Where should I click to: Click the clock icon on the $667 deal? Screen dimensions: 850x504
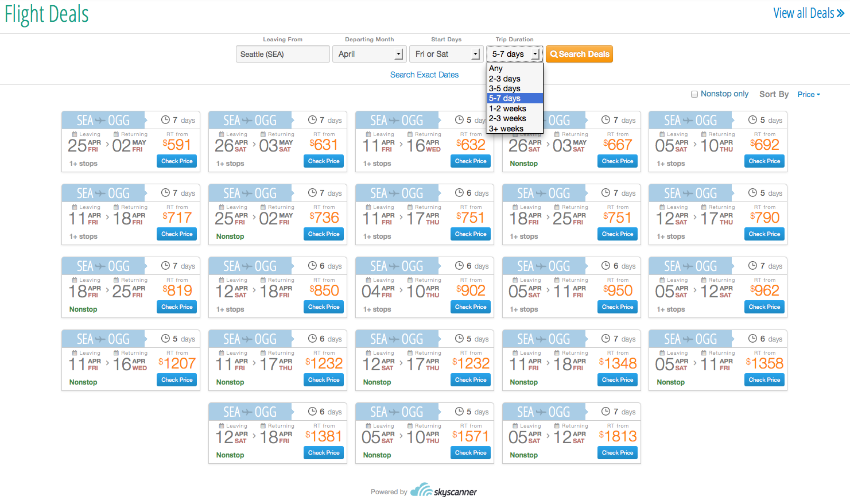click(x=606, y=120)
